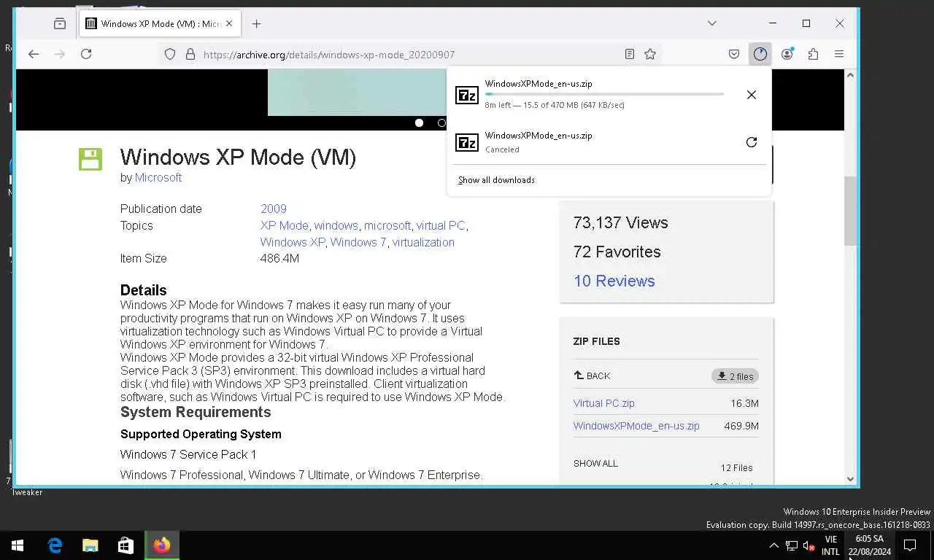Collapse ZIP files list with BACK

(592, 376)
